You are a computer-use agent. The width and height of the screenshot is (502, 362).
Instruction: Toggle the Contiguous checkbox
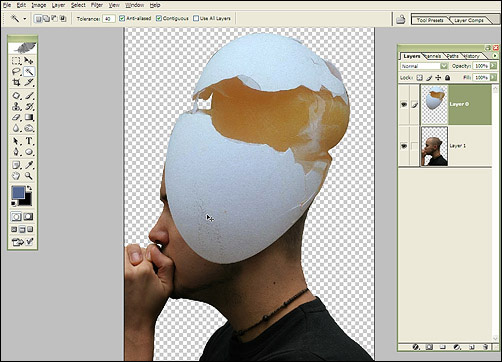(x=159, y=18)
